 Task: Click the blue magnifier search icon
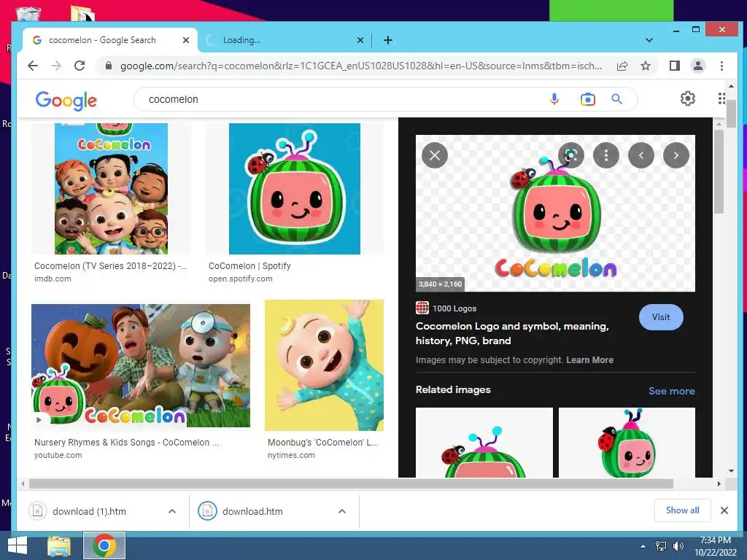point(617,99)
